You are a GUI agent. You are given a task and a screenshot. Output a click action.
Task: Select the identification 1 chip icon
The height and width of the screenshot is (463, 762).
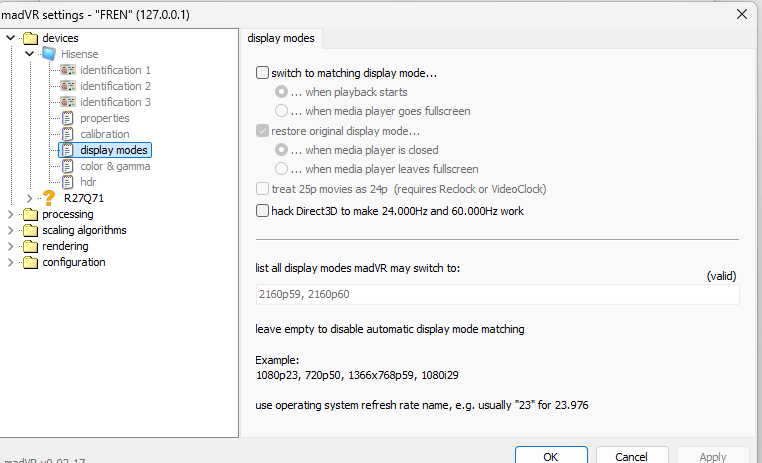[x=68, y=70]
